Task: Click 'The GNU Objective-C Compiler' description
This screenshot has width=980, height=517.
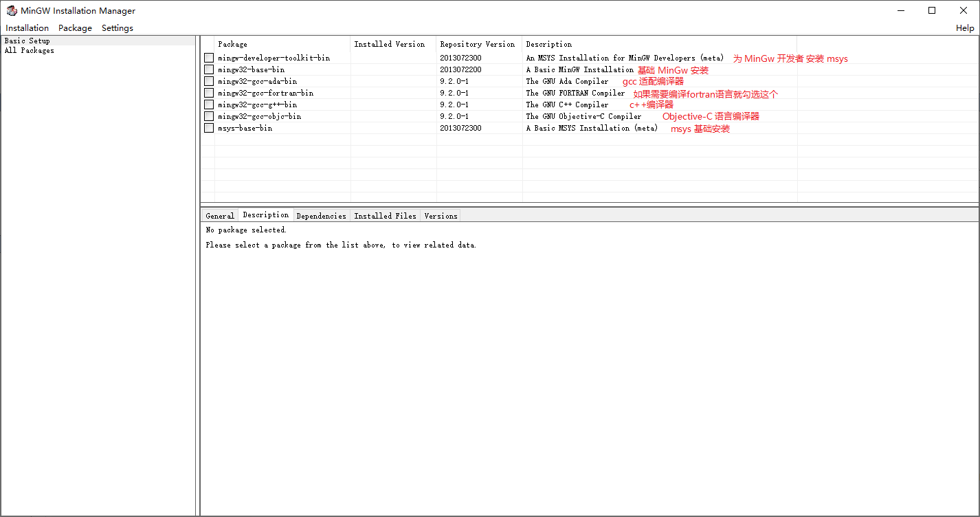Action: [584, 116]
